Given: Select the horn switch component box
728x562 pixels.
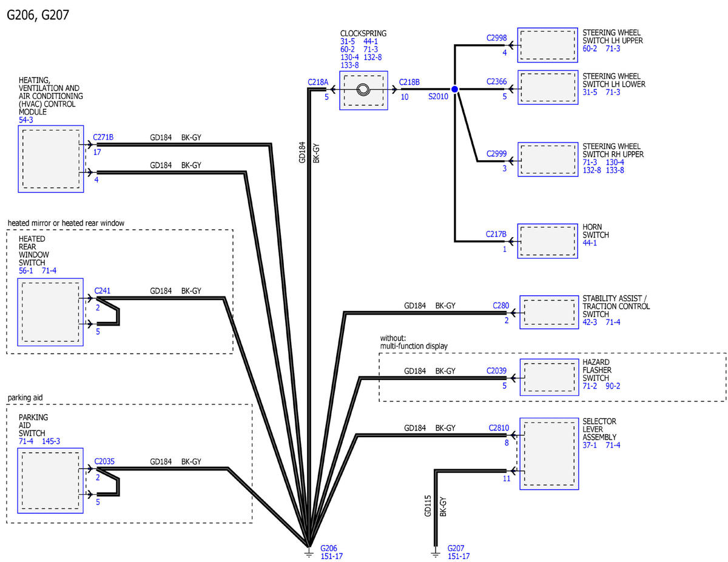Looking at the screenshot, I should [548, 241].
